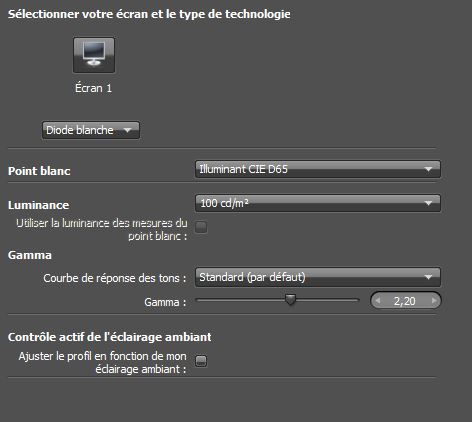Screen dimensions: 472x422
Task: Click Gamma slider track left of the handle
Action: coord(241,300)
